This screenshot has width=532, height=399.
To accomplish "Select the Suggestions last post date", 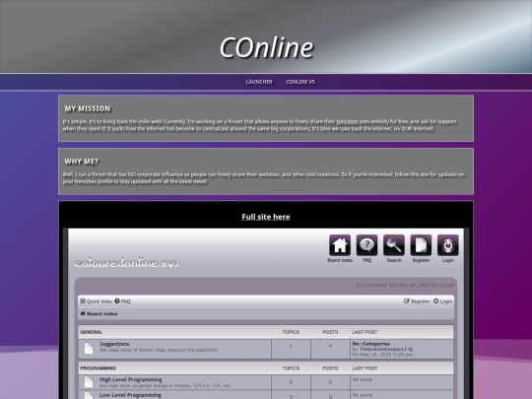I will (x=382, y=355).
